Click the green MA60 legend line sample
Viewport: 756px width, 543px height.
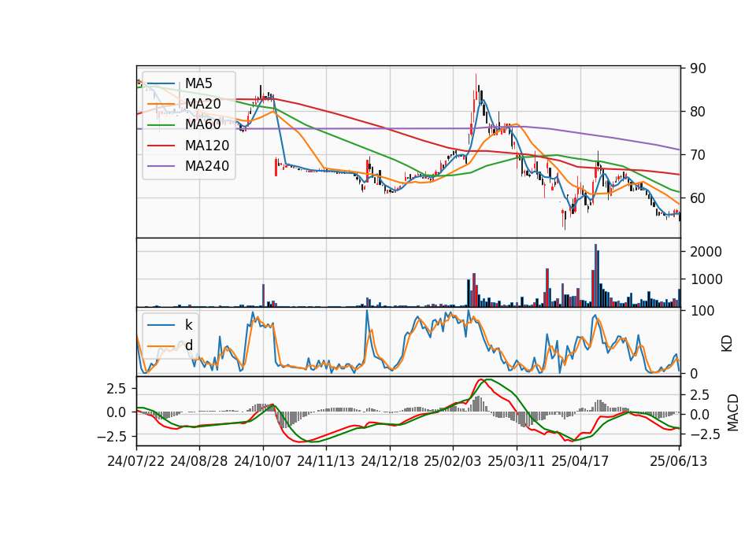point(161,125)
